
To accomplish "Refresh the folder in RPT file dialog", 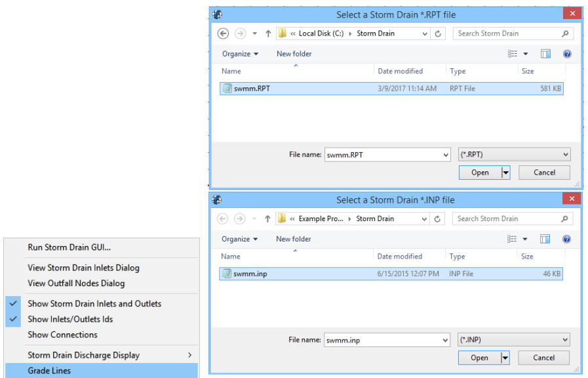I will pyautogui.click(x=438, y=33).
